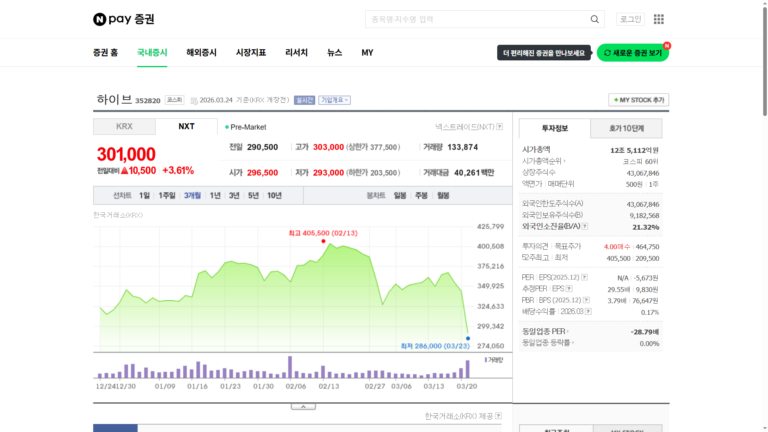Click the 거래량 value 133,874
Viewport: 768px width, 432px height.
[463, 147]
